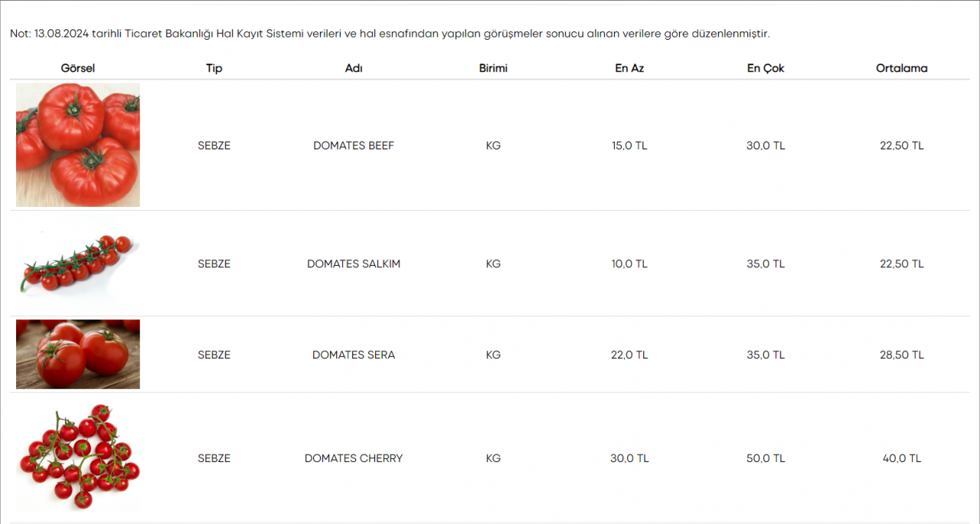Select the DOMATES BEEF product name
Image resolution: width=980 pixels, height=524 pixels.
tap(354, 146)
